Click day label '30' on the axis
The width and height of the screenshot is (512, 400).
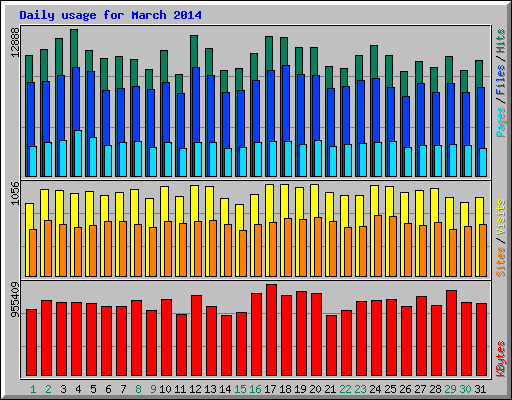tap(465, 389)
